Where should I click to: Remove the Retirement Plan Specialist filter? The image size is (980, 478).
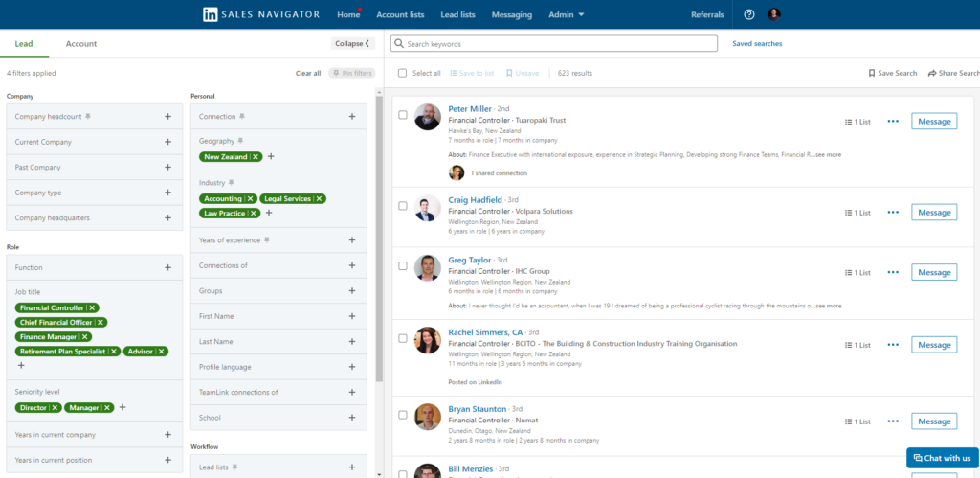pyautogui.click(x=114, y=351)
